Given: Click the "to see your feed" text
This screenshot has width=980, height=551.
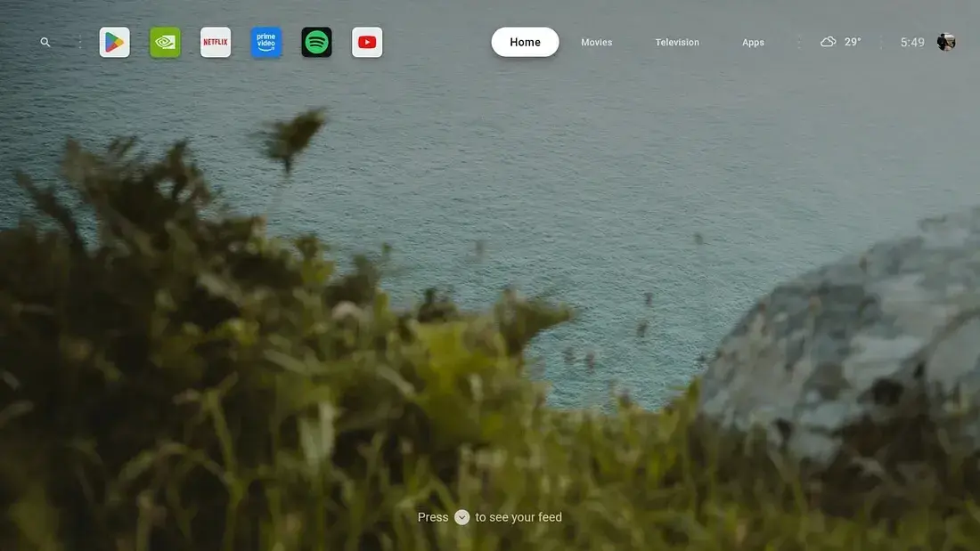Looking at the screenshot, I should click(519, 517).
